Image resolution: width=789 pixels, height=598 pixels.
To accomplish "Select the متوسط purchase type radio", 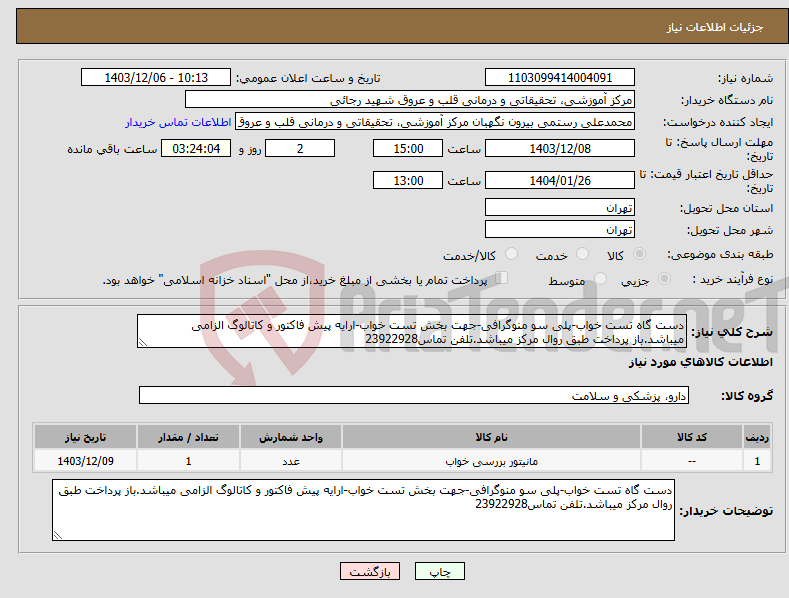I will tap(600, 278).
